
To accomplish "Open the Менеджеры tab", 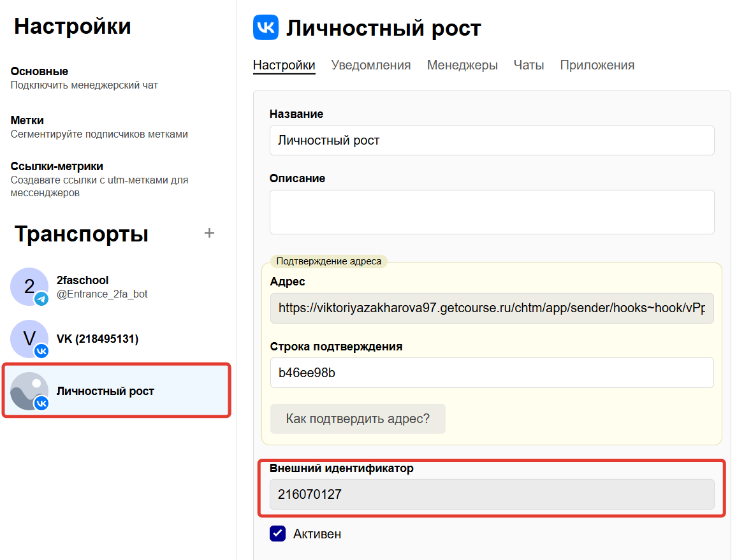I will [x=462, y=65].
